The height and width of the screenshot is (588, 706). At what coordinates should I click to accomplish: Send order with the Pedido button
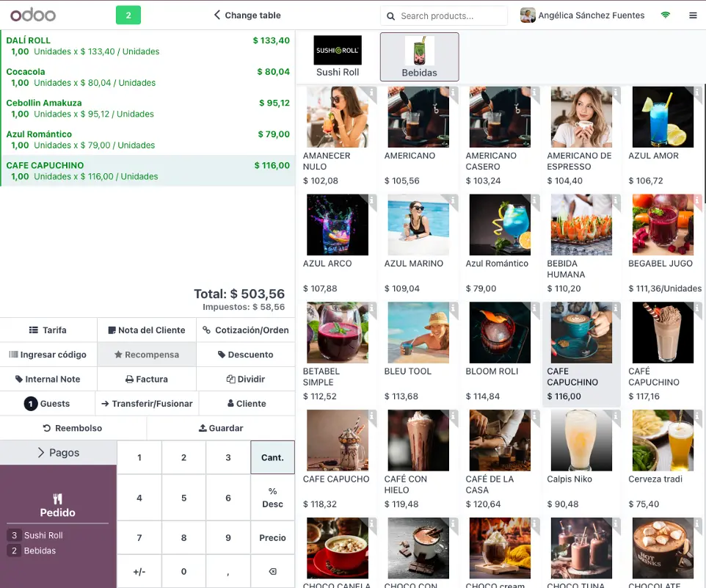pos(58,526)
